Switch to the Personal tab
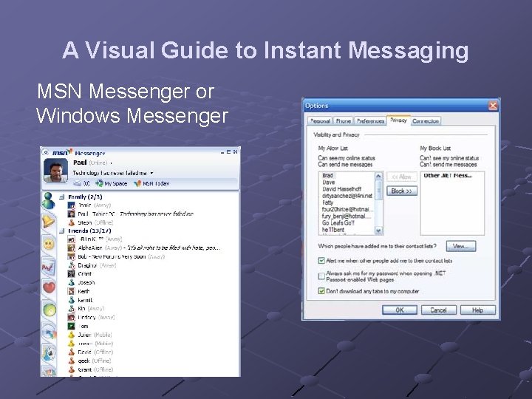Viewport: 532px width, 399px height. 320,120
